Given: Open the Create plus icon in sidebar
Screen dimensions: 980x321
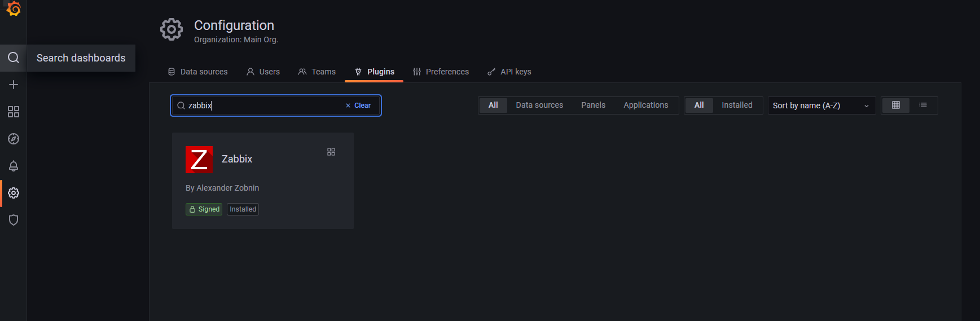Looking at the screenshot, I should pos(14,85).
